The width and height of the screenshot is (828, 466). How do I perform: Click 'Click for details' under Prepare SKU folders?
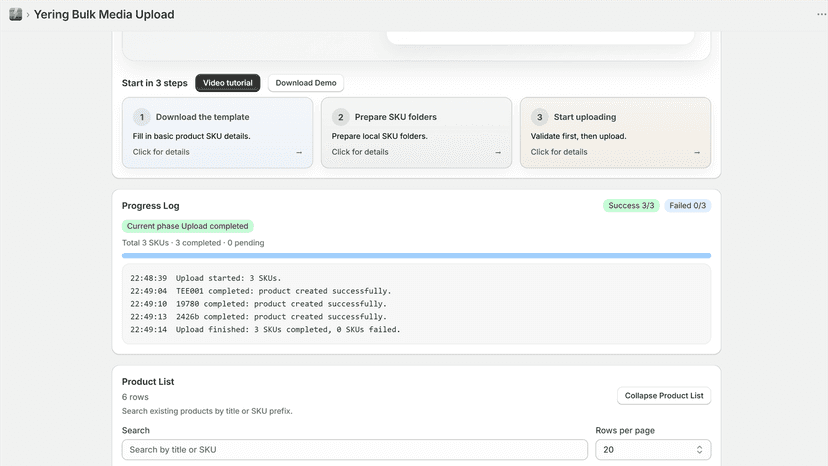360,152
